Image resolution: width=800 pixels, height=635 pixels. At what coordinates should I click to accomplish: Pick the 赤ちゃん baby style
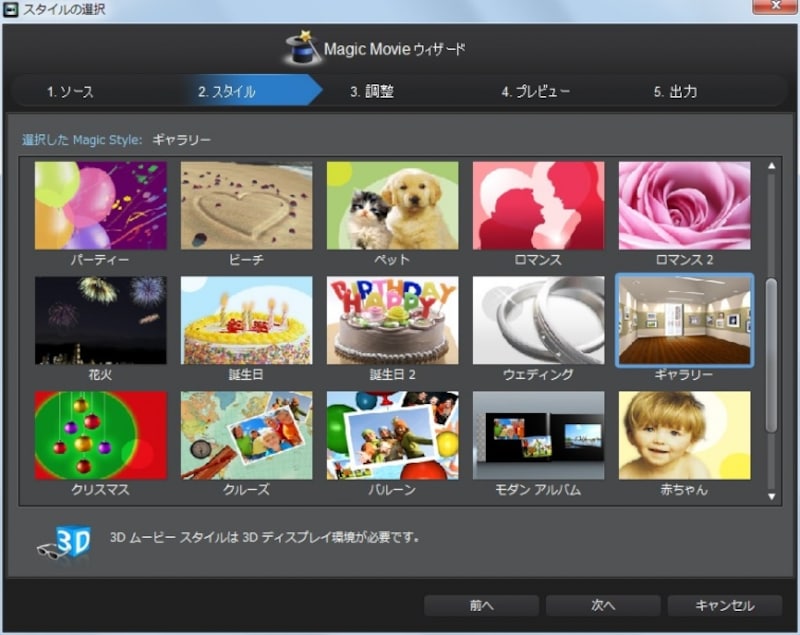pyautogui.click(x=684, y=435)
